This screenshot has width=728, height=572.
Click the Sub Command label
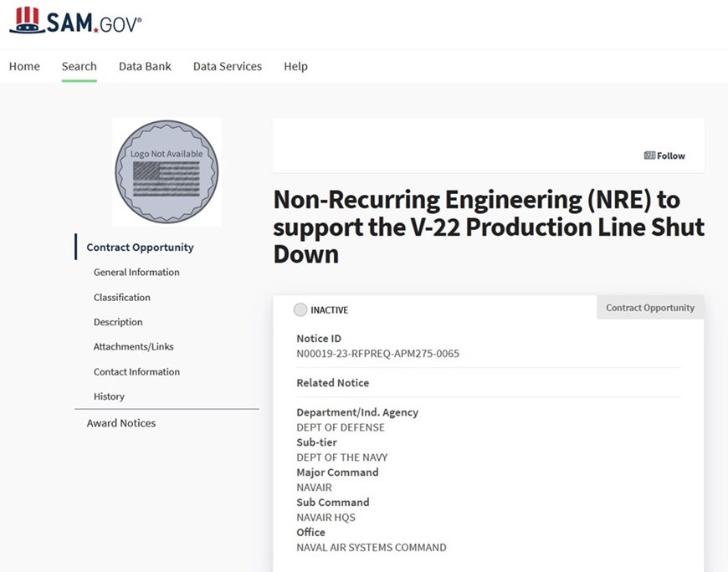point(333,503)
